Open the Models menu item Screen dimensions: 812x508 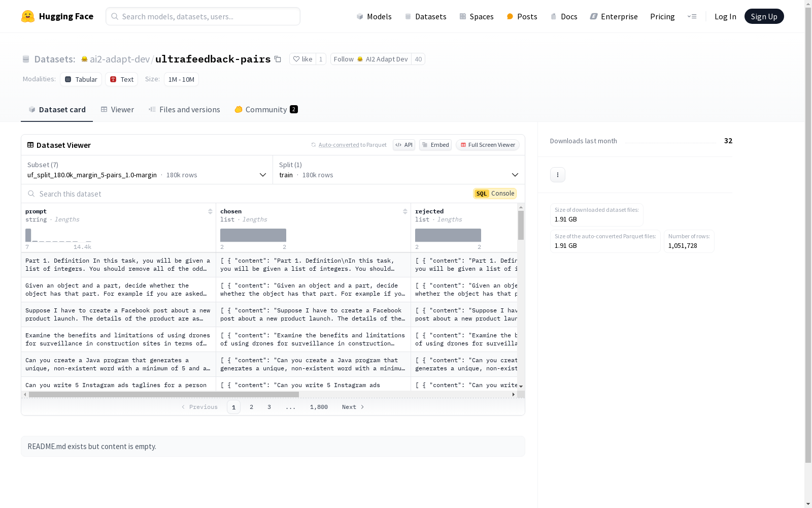coord(374,16)
